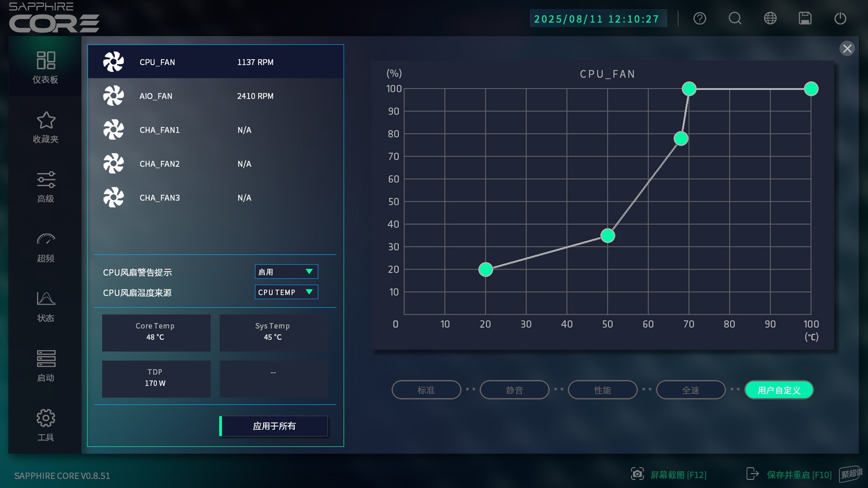Viewport: 868px width, 488px height.
Task: Switch to the 状态 status tab
Action: pos(46,306)
